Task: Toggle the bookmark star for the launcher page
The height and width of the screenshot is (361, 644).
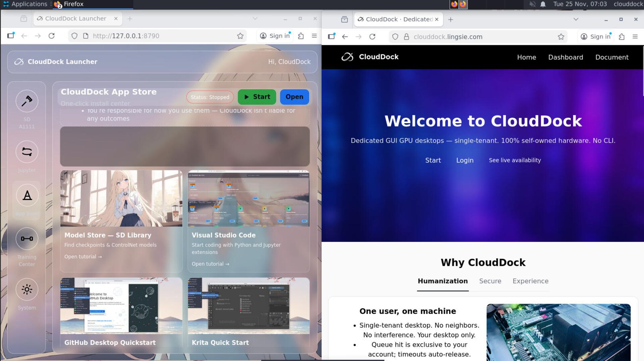Action: 240,36
